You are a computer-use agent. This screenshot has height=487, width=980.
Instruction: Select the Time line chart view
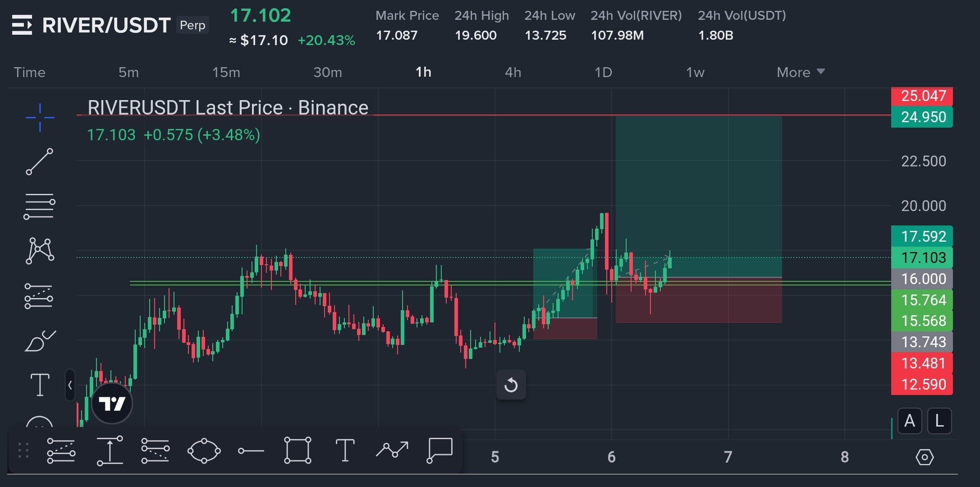click(x=30, y=72)
